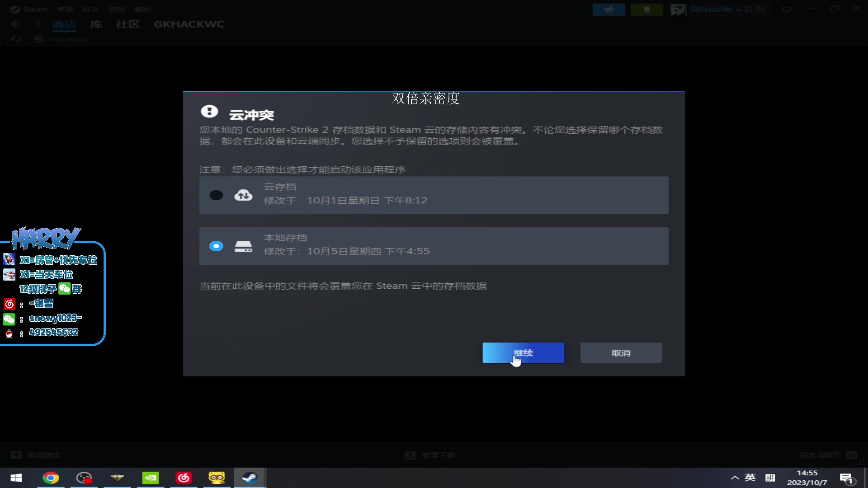Open the 好友 friends menu

pyautogui.click(x=91, y=9)
